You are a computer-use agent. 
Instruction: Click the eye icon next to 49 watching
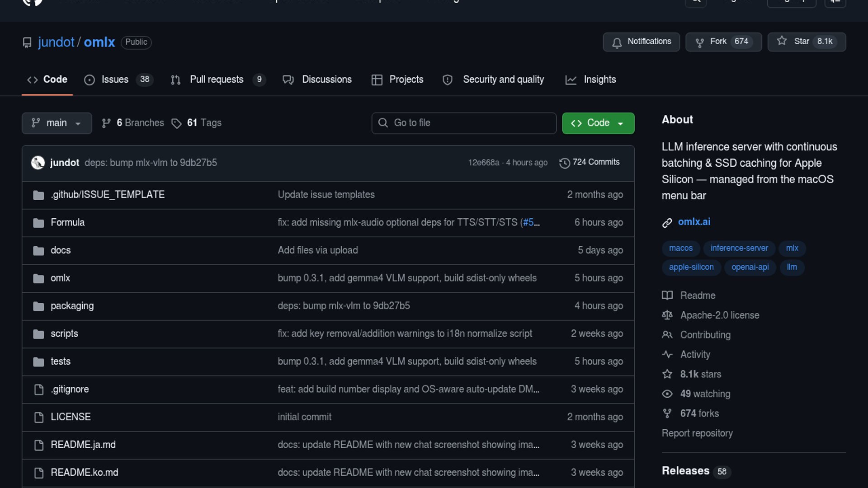pos(667,394)
